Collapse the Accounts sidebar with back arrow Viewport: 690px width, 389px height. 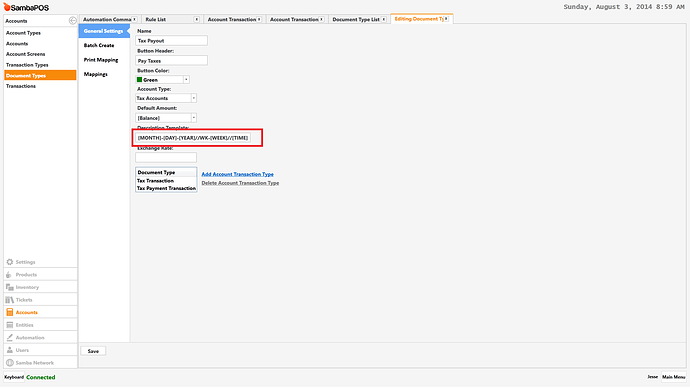[x=73, y=21]
